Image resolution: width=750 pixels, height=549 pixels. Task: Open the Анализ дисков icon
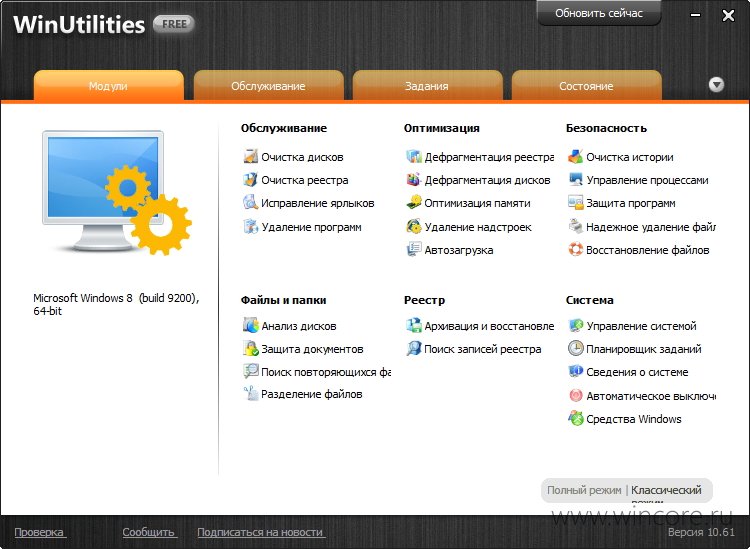250,326
